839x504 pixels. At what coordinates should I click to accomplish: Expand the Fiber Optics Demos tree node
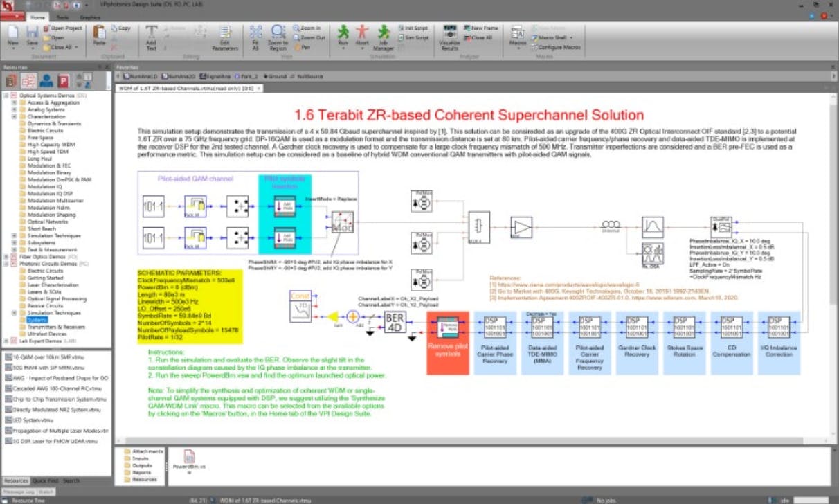click(x=6, y=256)
